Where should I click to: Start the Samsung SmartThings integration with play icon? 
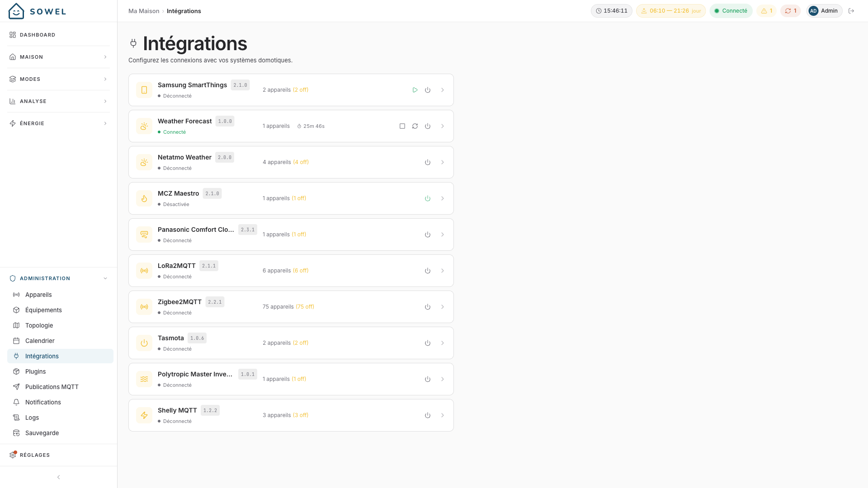click(415, 90)
